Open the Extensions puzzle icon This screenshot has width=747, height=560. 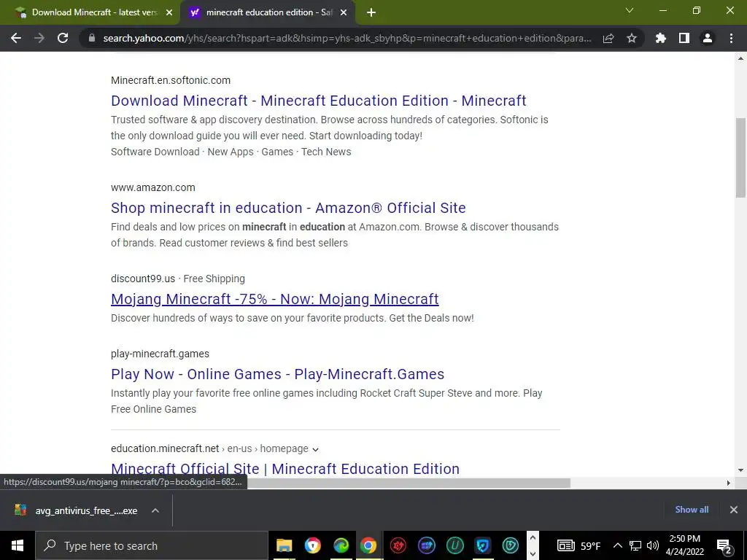tap(661, 38)
